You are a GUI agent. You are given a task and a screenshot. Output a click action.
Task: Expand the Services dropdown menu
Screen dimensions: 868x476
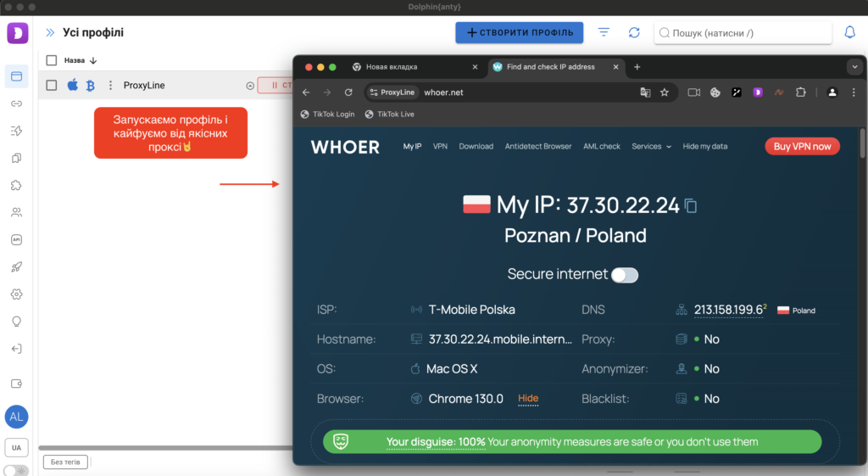[651, 146]
